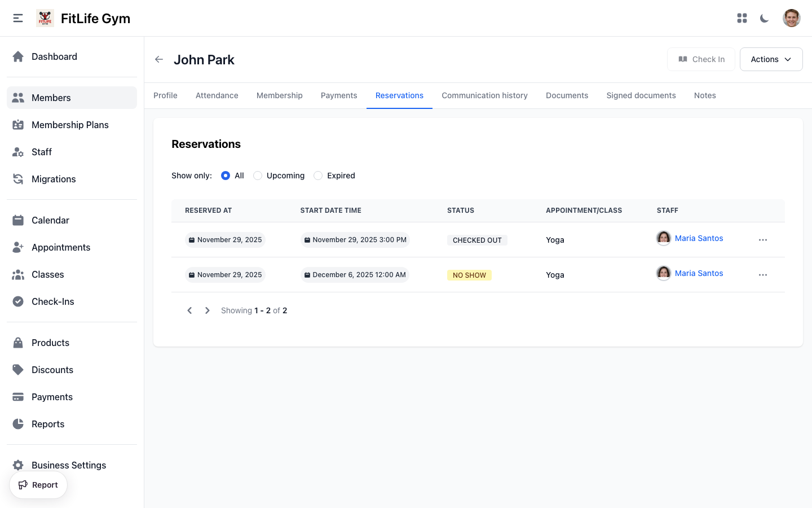Expand options for the No Show reservation row
812x508 pixels.
click(763, 275)
